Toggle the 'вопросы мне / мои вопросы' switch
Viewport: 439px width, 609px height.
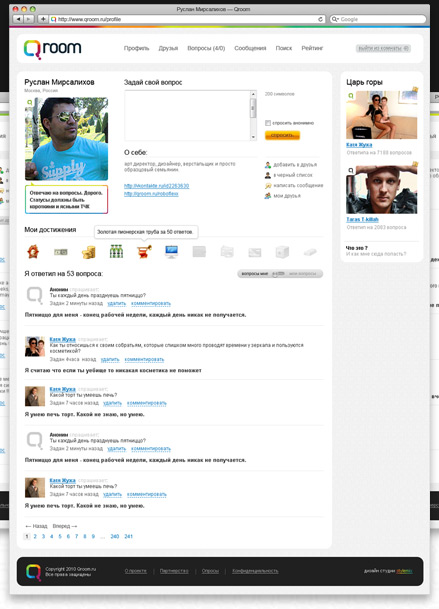(x=280, y=274)
